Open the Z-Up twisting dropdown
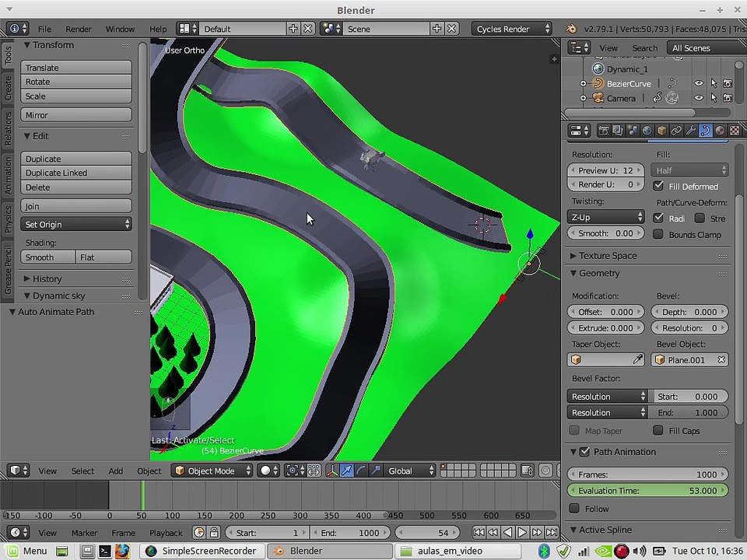 point(605,217)
